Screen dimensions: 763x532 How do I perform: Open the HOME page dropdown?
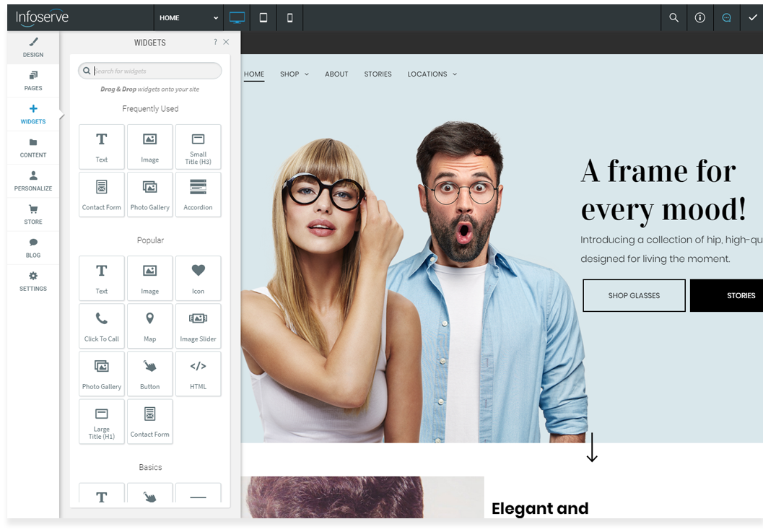(188, 18)
